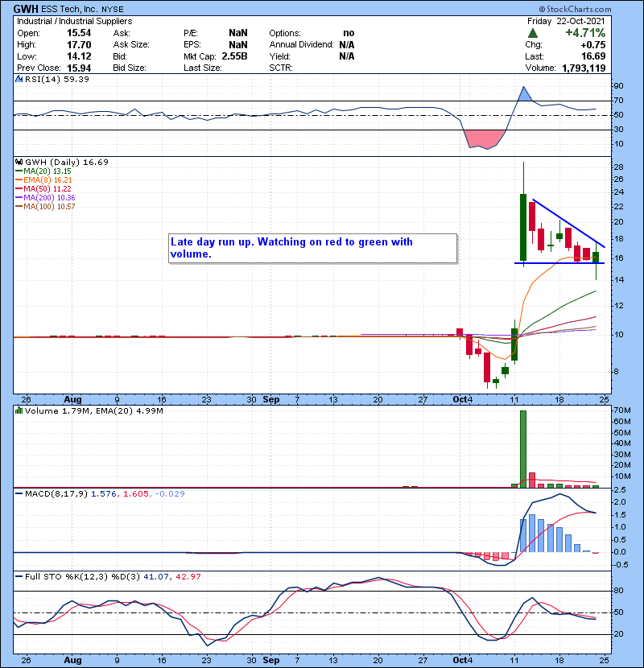Click the MACD(8,17,9) indicator label
644x668 pixels.
click(56, 494)
